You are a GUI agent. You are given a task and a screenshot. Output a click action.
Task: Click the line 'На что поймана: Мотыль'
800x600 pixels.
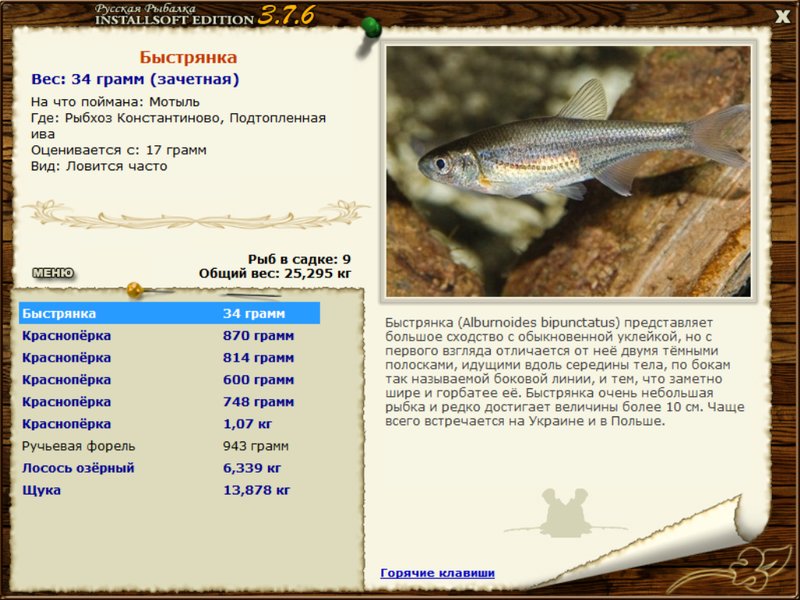point(115,102)
